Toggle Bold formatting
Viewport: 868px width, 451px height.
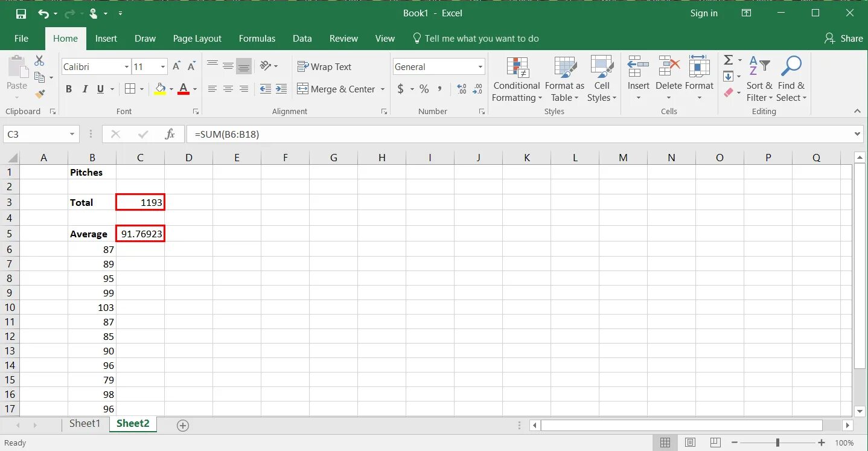pyautogui.click(x=69, y=89)
